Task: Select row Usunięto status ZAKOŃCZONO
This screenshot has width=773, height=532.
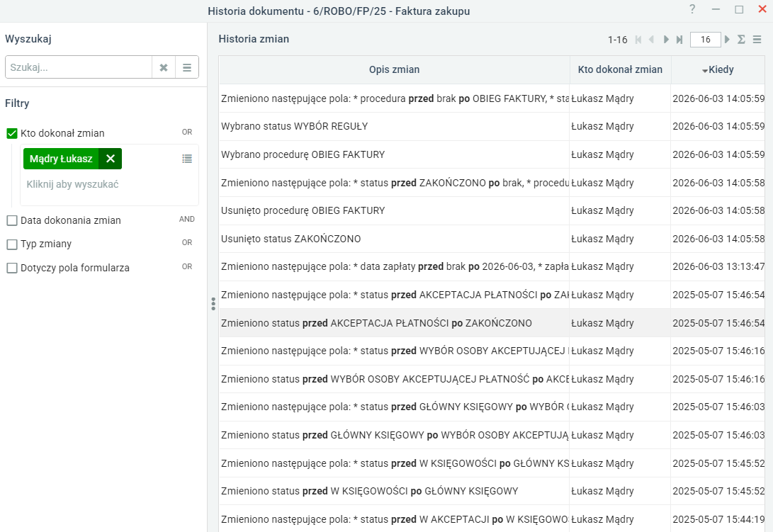Action: pos(492,239)
